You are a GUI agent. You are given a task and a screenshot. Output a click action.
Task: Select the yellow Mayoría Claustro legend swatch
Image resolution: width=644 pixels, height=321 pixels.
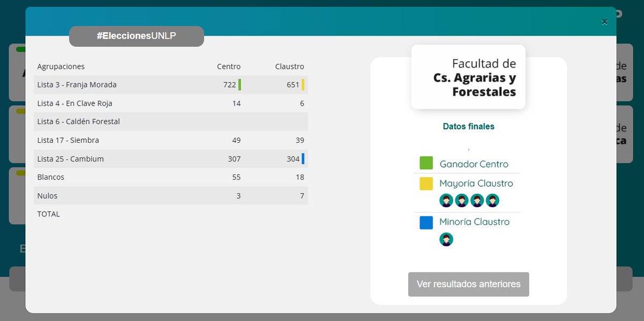(x=426, y=184)
